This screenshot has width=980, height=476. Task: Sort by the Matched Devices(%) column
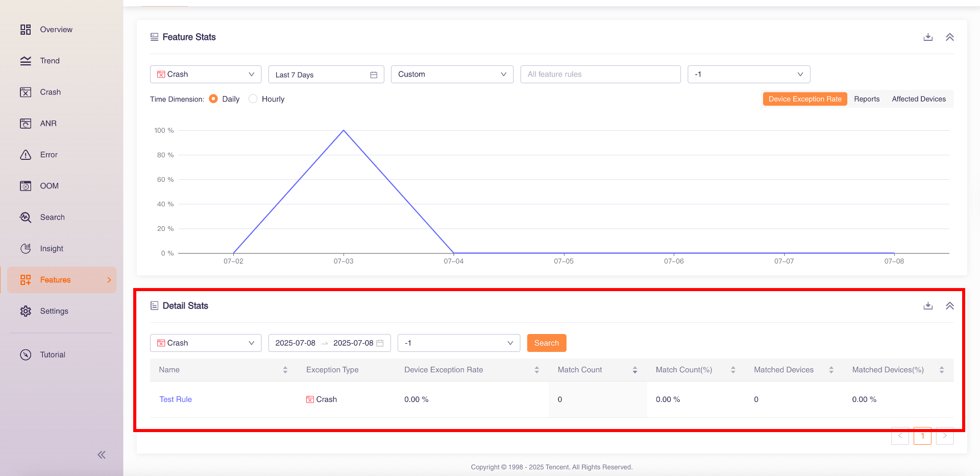tap(942, 370)
